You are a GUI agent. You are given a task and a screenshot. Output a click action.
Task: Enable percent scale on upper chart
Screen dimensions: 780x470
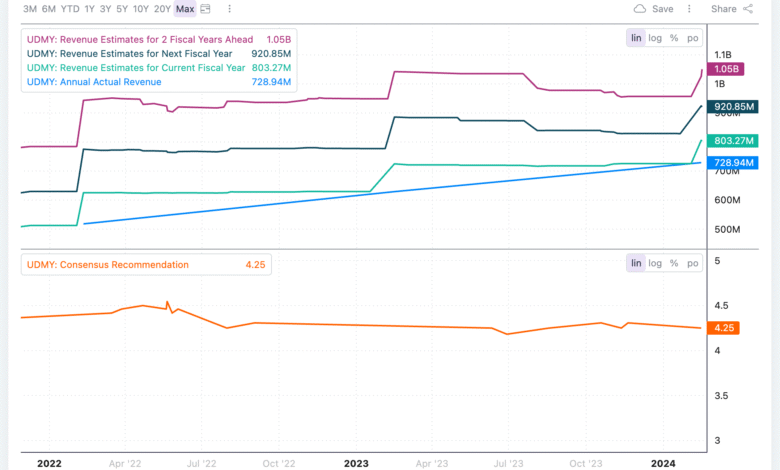[x=674, y=37]
